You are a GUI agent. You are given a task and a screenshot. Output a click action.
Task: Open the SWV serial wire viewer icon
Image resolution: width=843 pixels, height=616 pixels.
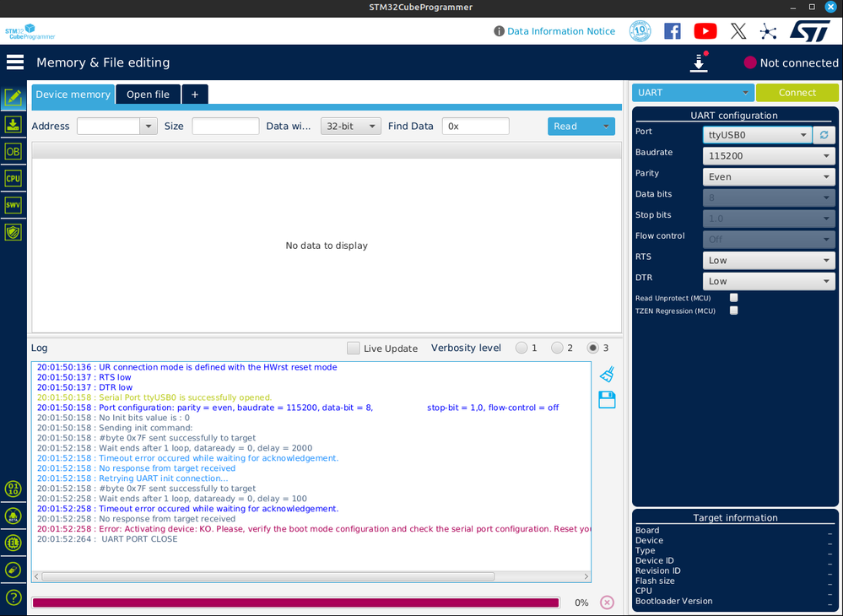click(13, 205)
